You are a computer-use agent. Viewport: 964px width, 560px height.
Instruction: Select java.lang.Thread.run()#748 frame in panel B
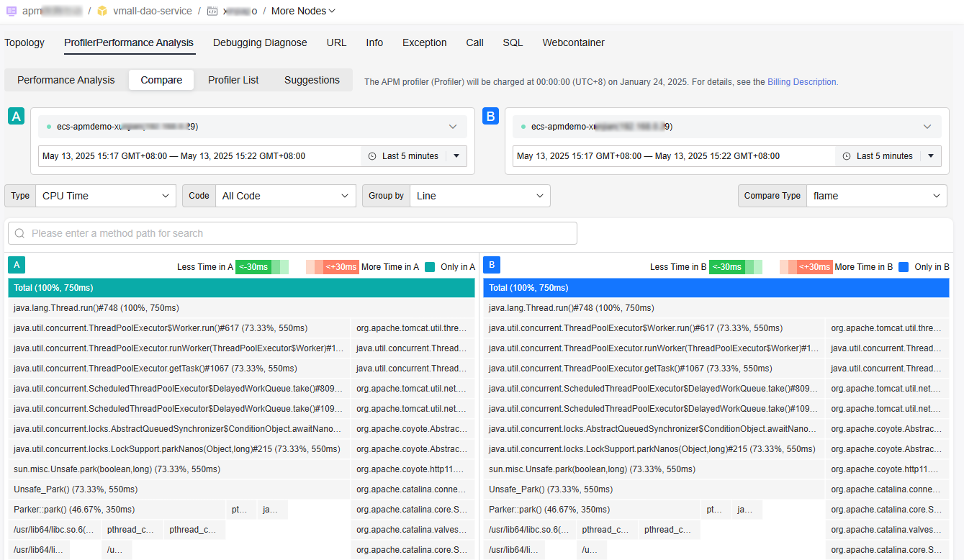coord(716,308)
